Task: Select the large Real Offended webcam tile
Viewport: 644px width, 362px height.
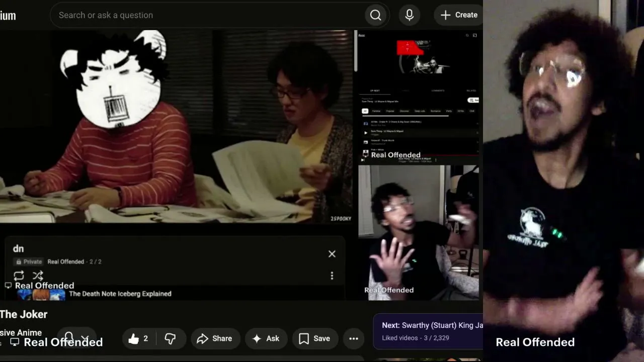Action: [x=563, y=181]
